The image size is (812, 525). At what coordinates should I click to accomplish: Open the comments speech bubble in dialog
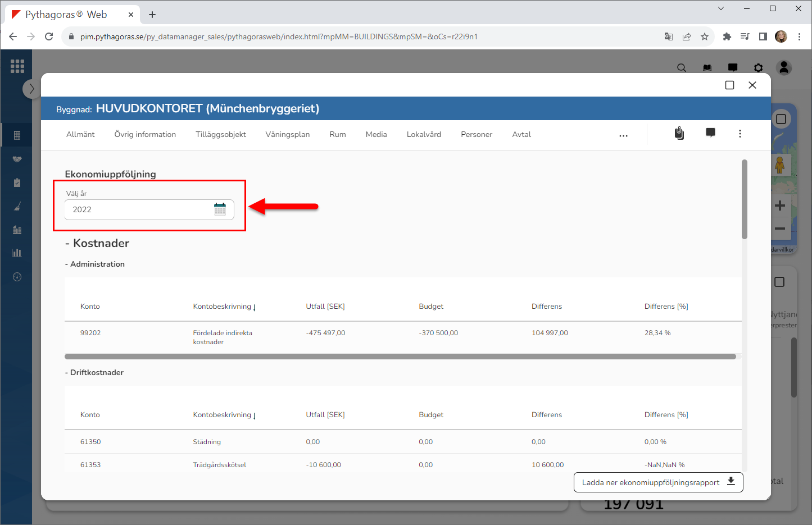[x=710, y=133]
